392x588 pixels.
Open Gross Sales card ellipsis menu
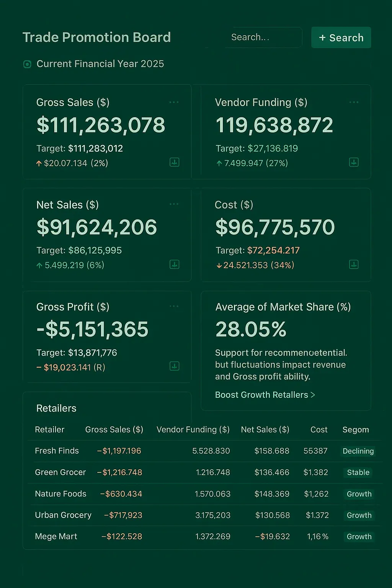pyautogui.click(x=174, y=102)
